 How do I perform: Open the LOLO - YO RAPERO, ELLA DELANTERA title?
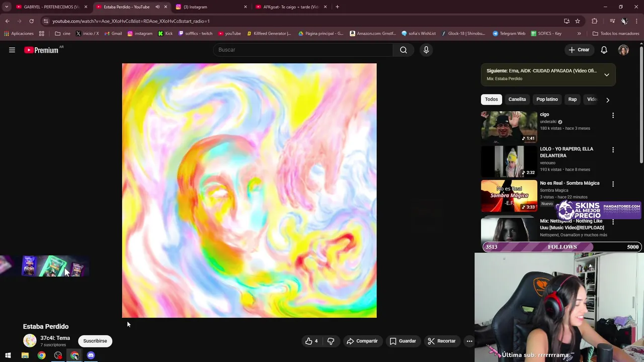[567, 152]
